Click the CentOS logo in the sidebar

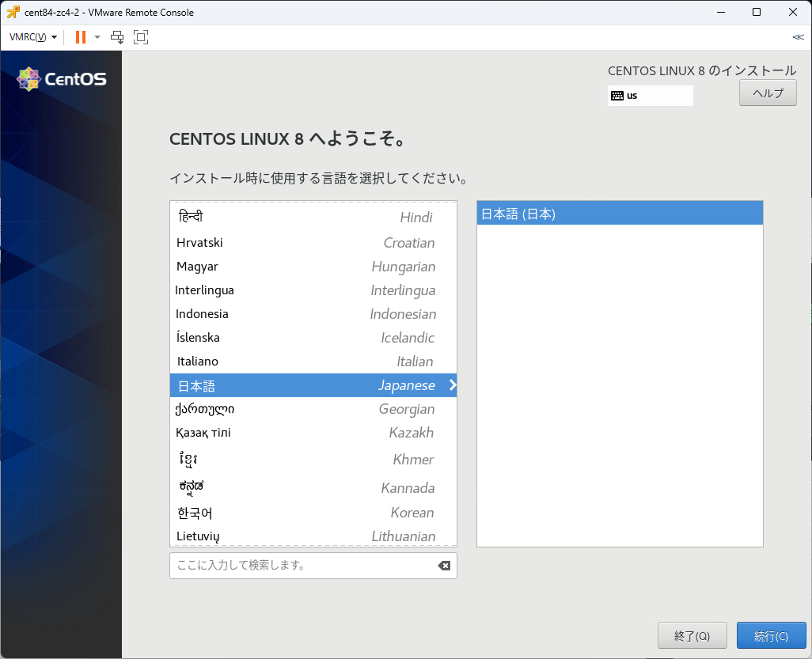62,79
